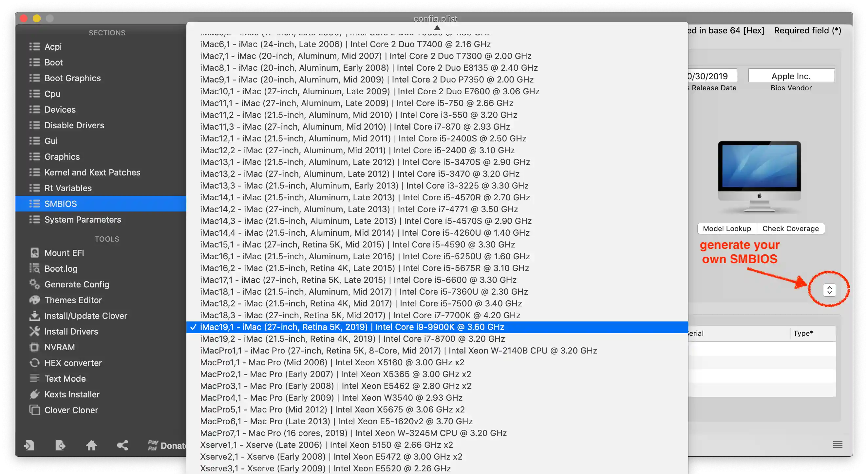Click the Check Coverage button
Screen dimensions: 868x474
[790, 228]
